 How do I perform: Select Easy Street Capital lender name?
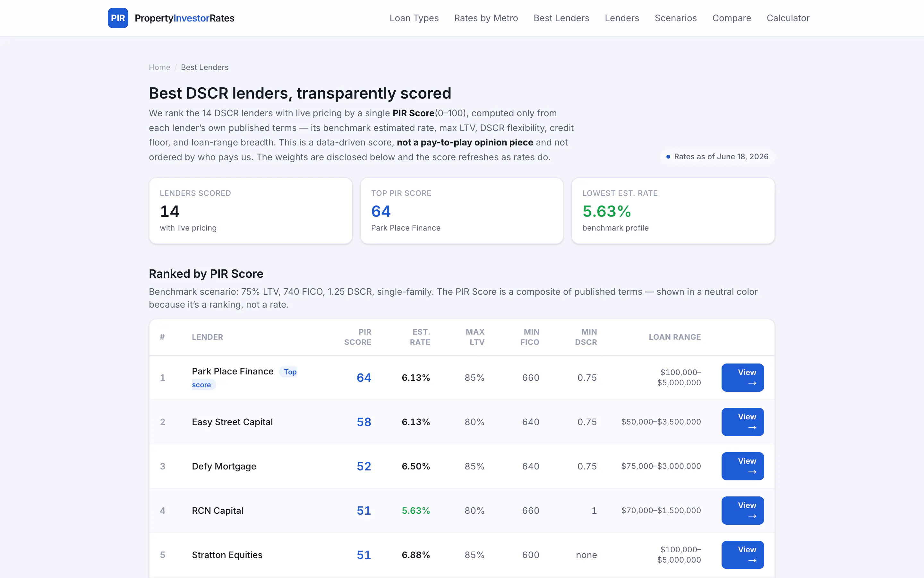tap(232, 422)
